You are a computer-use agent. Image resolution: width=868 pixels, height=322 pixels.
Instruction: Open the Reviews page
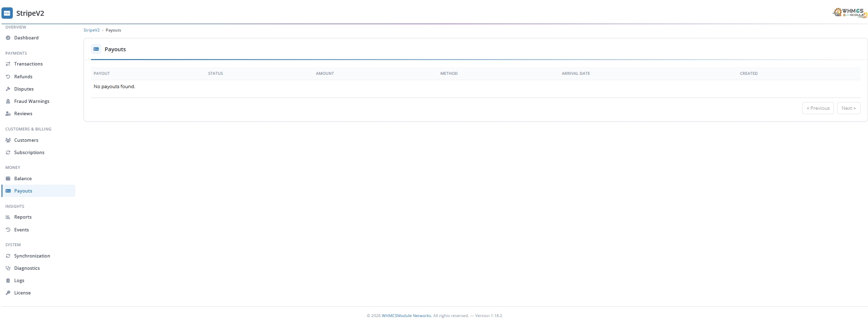(38, 114)
